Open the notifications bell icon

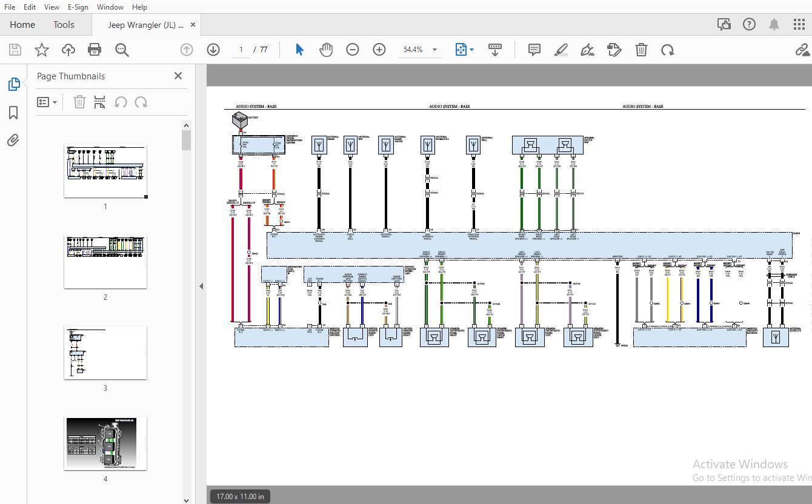(774, 24)
